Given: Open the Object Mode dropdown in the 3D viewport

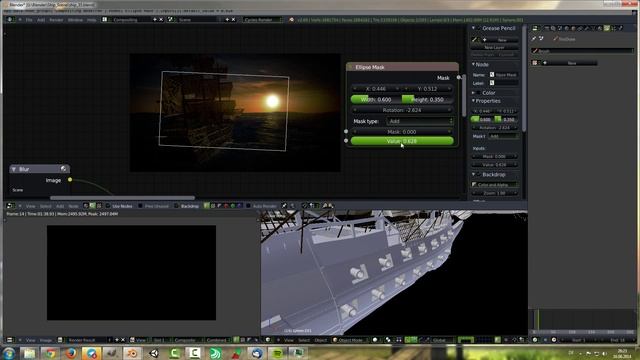Looking at the screenshot, I should pyautogui.click(x=349, y=340).
